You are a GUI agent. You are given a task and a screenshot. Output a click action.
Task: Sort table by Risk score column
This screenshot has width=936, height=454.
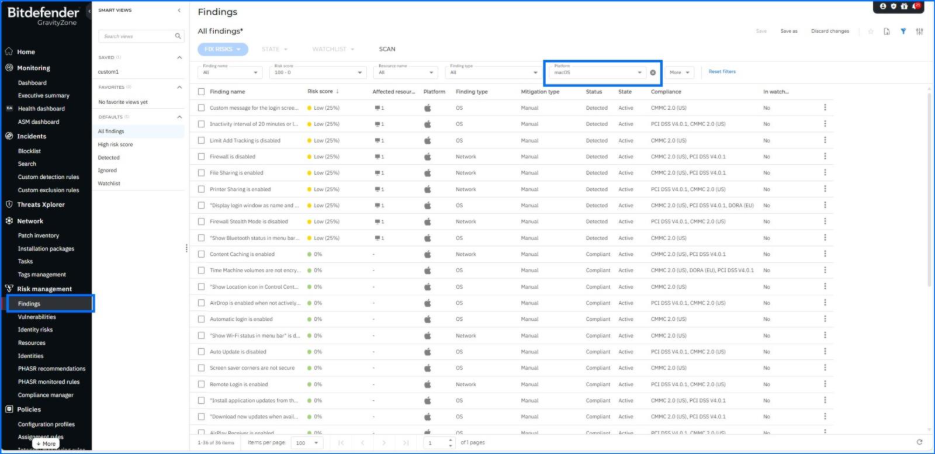pyautogui.click(x=322, y=91)
